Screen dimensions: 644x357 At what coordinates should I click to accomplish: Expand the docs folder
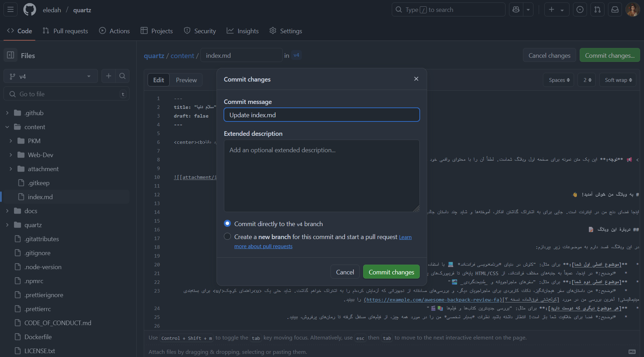click(7, 211)
